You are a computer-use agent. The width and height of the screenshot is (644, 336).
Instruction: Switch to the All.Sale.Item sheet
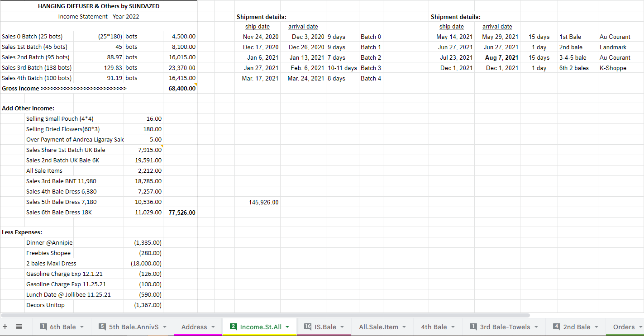(x=379, y=327)
